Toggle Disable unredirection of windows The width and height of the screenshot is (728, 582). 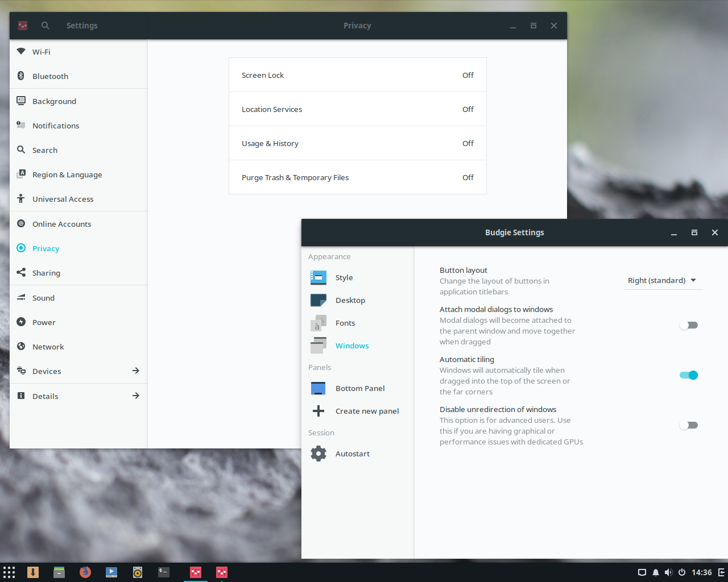689,425
